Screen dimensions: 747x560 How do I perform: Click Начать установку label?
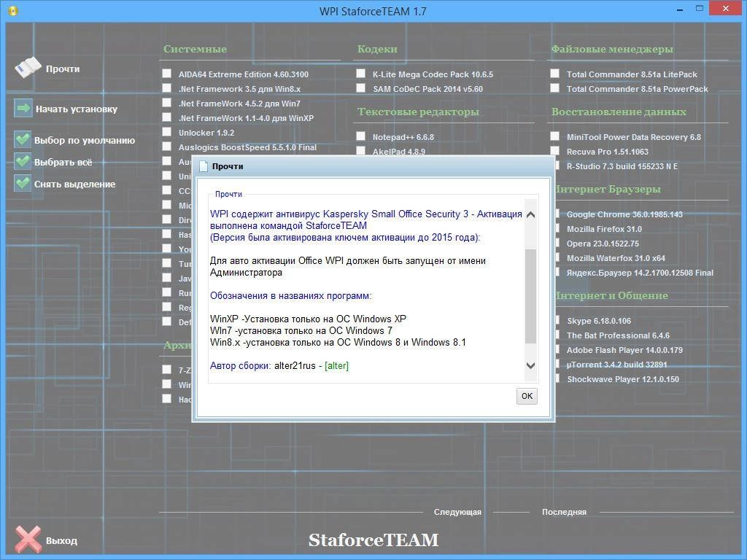77,109
